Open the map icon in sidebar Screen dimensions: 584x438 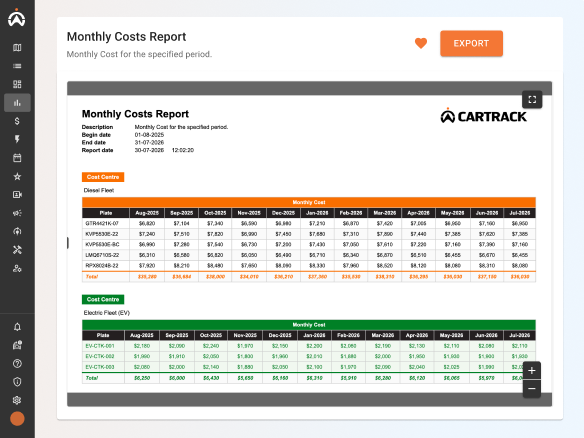point(17,48)
